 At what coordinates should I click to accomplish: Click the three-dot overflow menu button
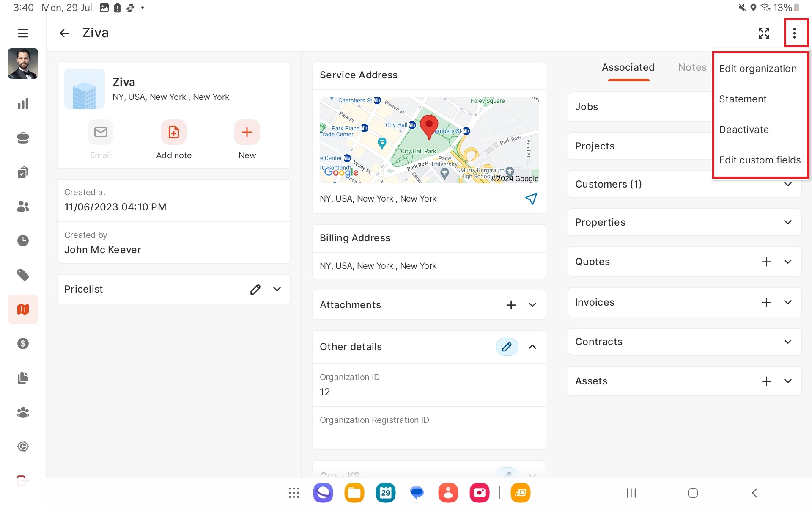(x=794, y=33)
